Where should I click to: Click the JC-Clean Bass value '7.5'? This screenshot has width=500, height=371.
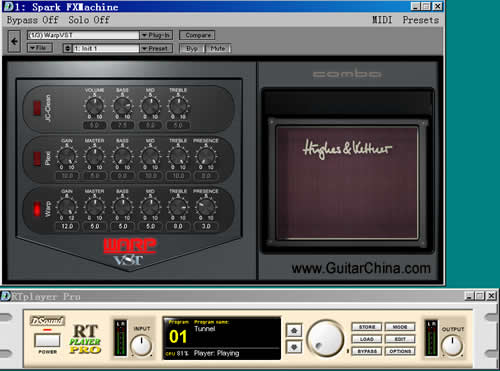point(122,125)
